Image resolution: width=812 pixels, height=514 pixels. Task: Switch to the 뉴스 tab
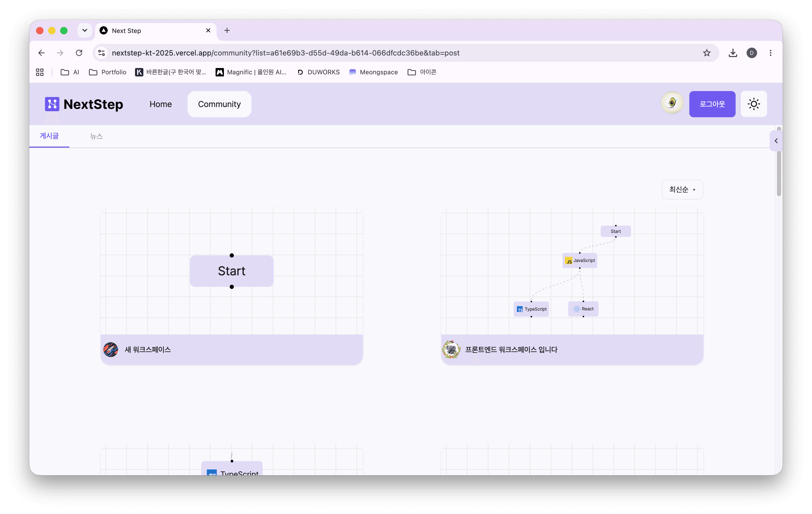[97, 136]
